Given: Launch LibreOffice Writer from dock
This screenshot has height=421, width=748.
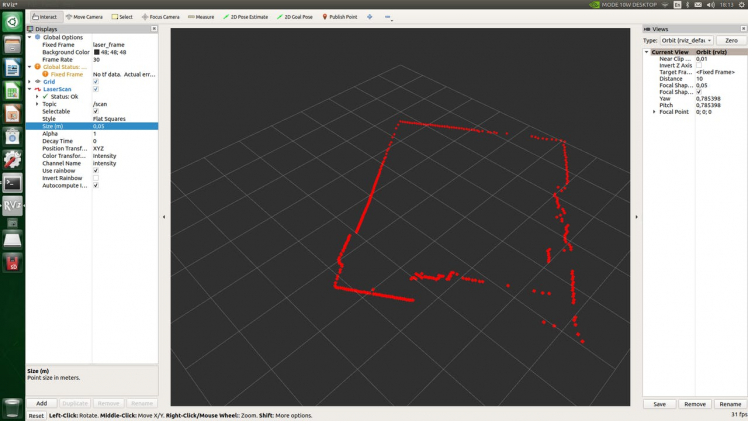Looking at the screenshot, I should (x=12, y=68).
